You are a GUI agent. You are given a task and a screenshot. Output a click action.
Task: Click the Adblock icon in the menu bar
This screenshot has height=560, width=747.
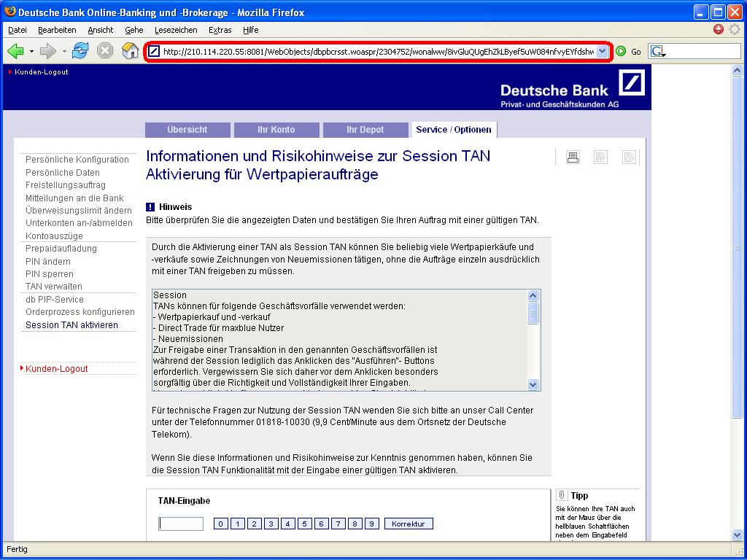click(719, 29)
